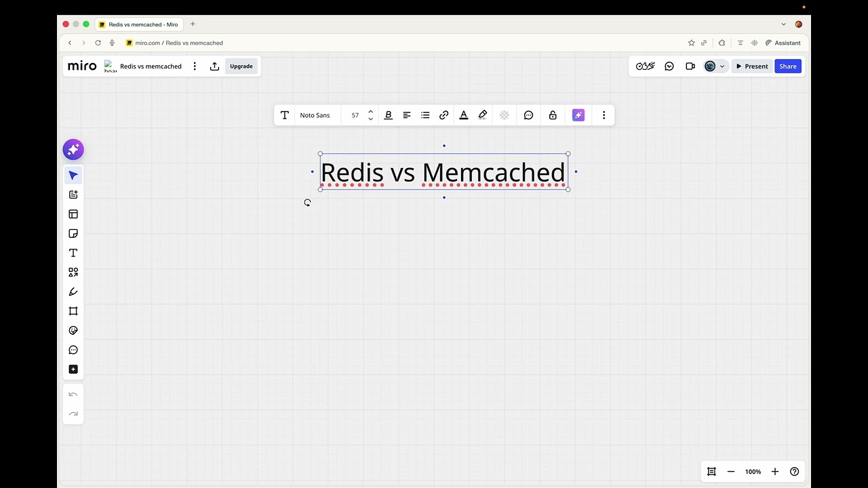The image size is (868, 488).
Task: Select the Text tool in left sidebar
Action: 73,253
